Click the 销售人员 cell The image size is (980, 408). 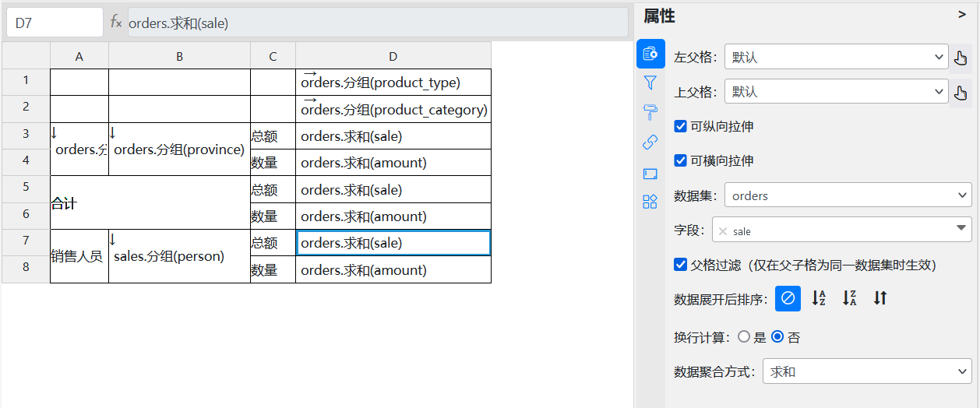[79, 256]
